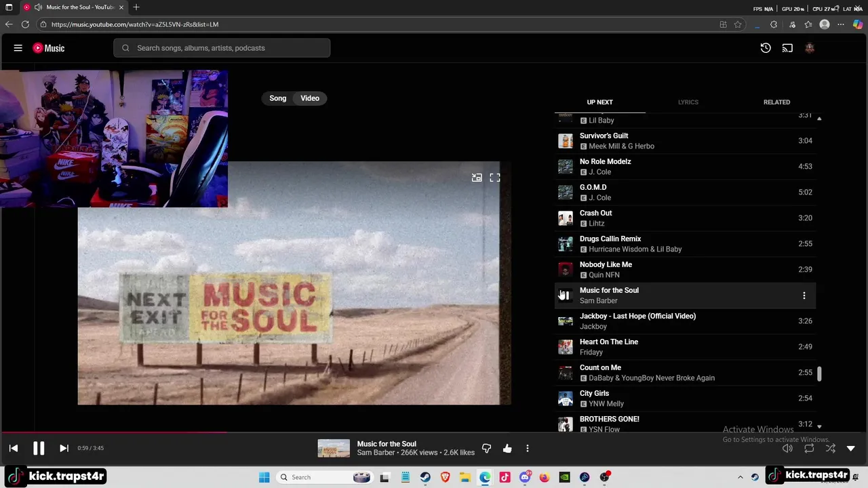Add this page to favorites star
Image resolution: width=868 pixels, height=488 pixels.
[x=738, y=24]
